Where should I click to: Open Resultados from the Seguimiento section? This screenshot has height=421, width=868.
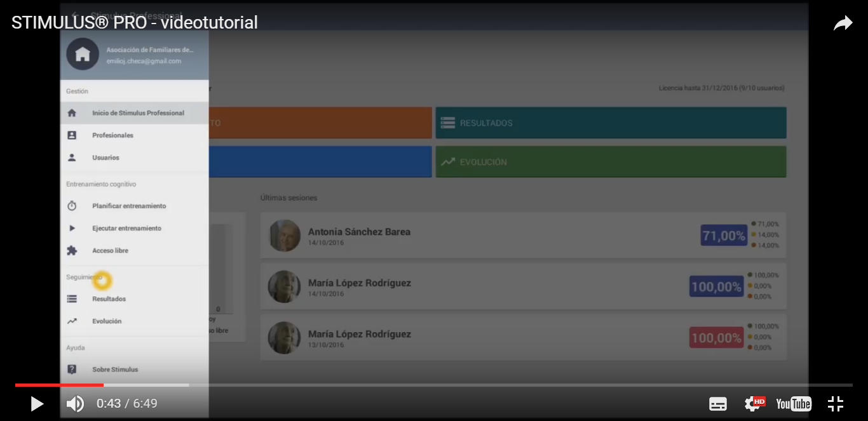109,299
